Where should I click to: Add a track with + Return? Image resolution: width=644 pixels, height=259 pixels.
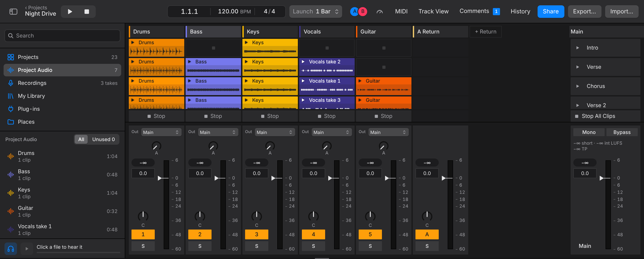tap(485, 32)
